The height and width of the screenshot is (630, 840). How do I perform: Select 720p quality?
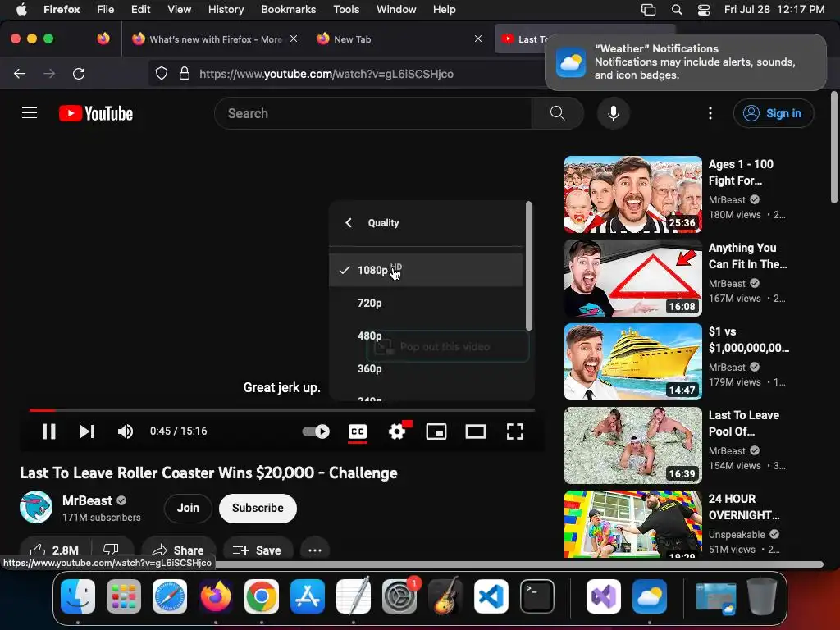coord(426,304)
